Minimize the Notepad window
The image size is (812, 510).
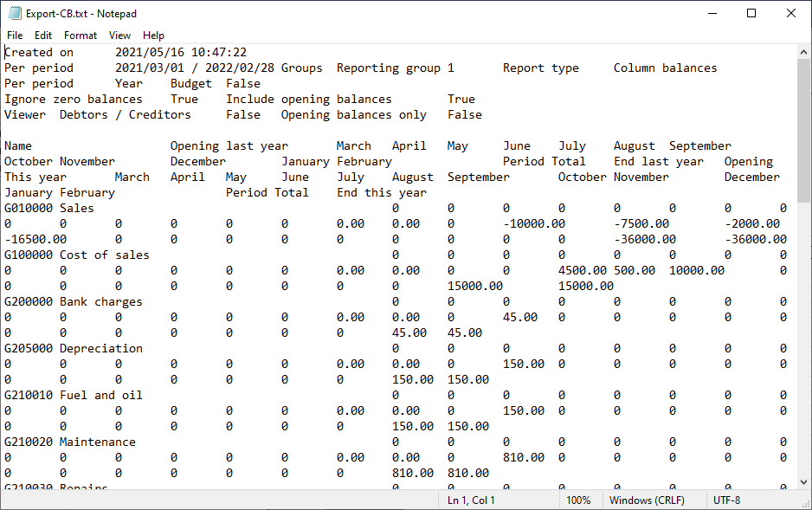pos(712,14)
